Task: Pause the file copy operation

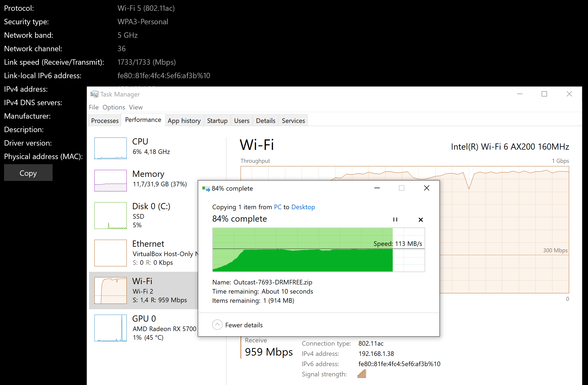Action: (x=395, y=219)
